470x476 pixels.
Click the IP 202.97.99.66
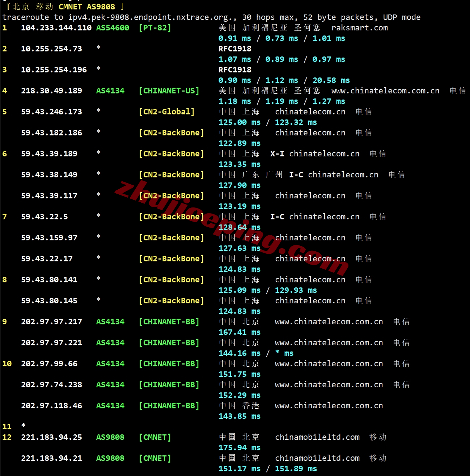click(49, 364)
